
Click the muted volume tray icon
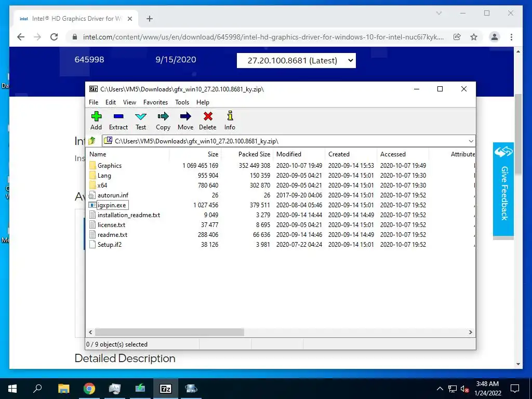465,389
